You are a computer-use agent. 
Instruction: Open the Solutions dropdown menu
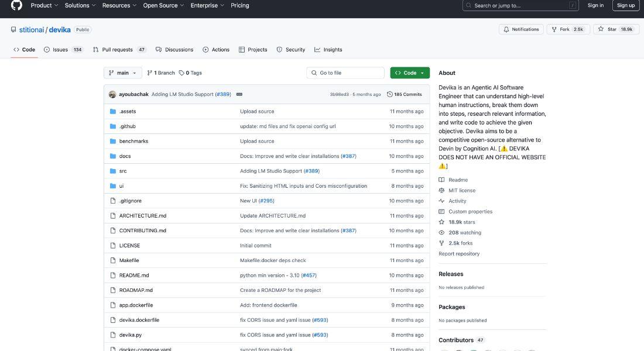[x=80, y=5]
